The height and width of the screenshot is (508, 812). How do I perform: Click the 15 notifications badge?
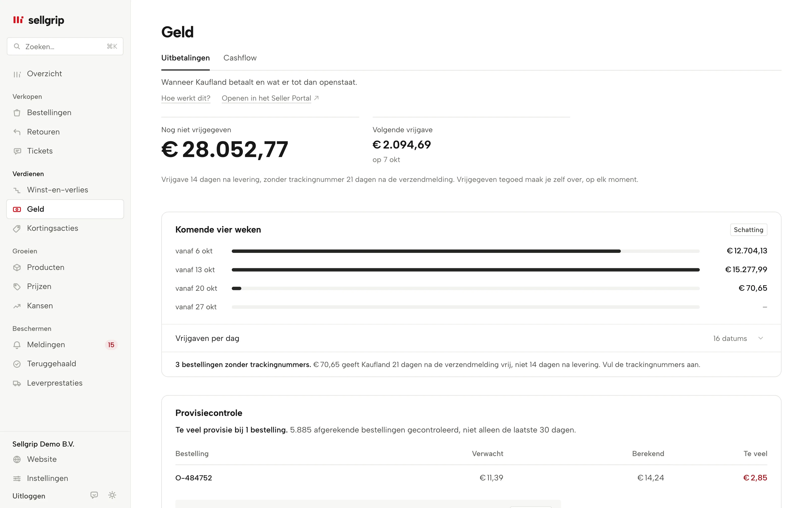(x=111, y=345)
